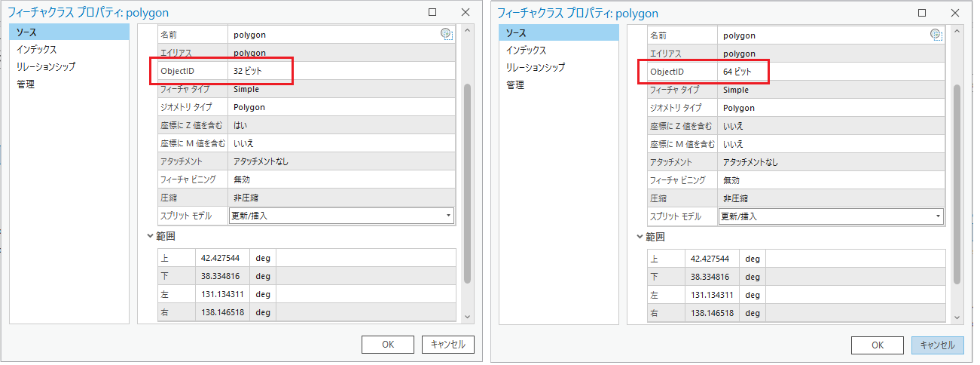Click 131.134311 extent value in left dialog

pyautogui.click(x=222, y=294)
